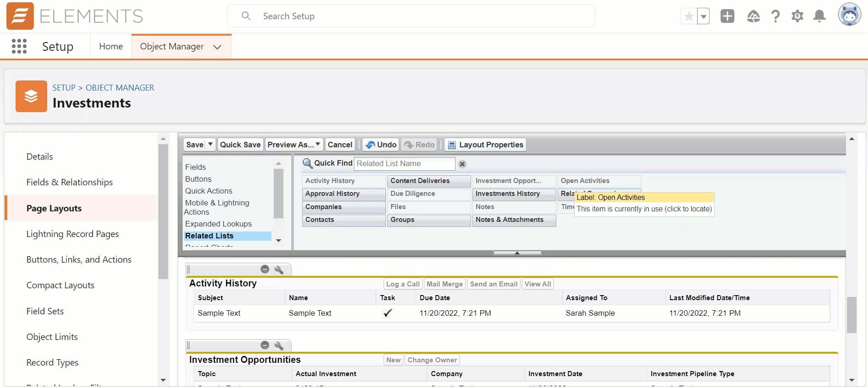Click the Trailhead guidance icon
Screen dimensions: 868x388
point(753,16)
